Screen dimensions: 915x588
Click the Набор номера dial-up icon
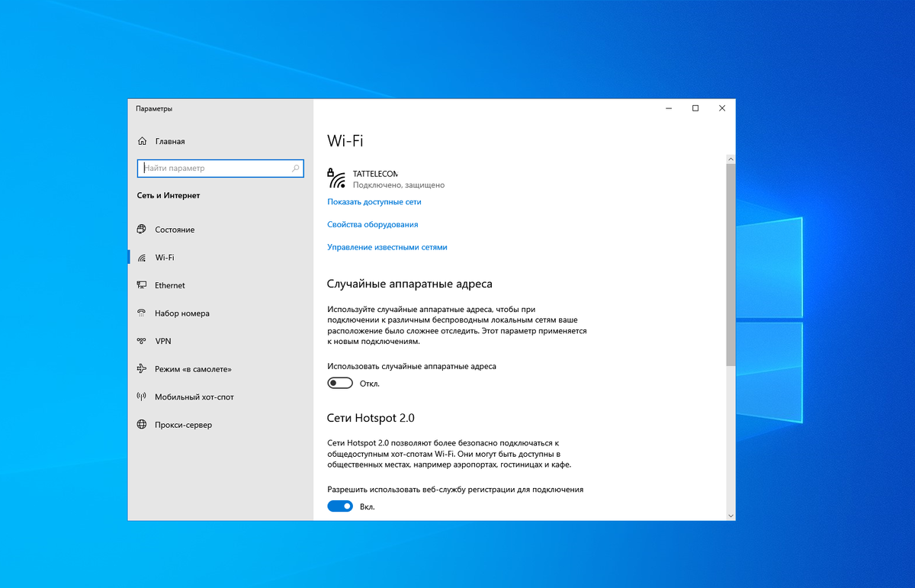[x=142, y=313]
